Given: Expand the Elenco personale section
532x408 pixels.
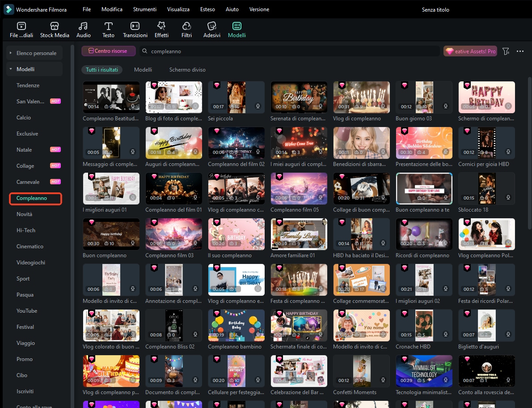Looking at the screenshot, I should click(10, 53).
